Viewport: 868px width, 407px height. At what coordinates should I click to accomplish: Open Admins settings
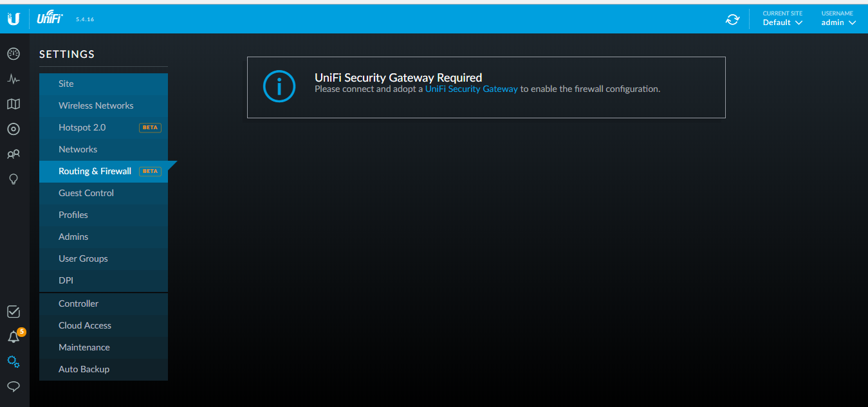104,237
